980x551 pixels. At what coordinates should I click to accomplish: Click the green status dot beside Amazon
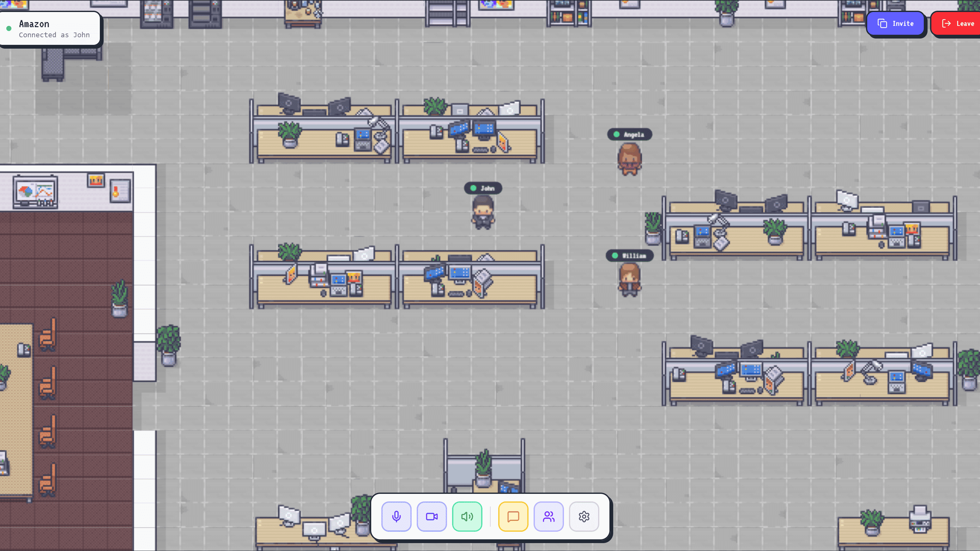[9, 28]
